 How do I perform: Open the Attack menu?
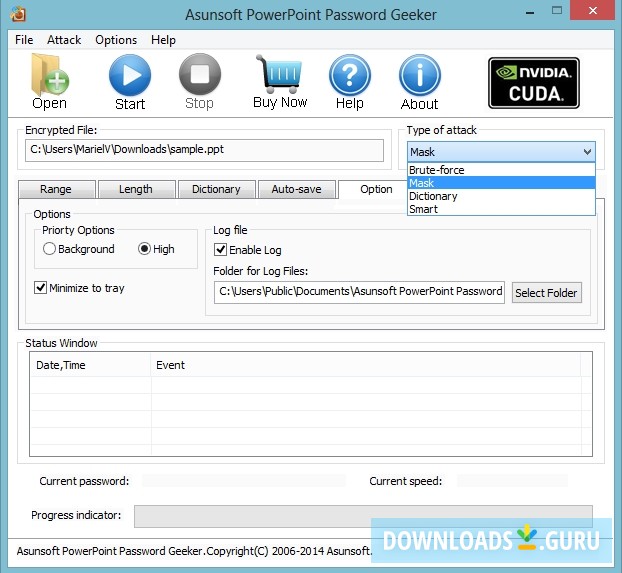pos(64,40)
